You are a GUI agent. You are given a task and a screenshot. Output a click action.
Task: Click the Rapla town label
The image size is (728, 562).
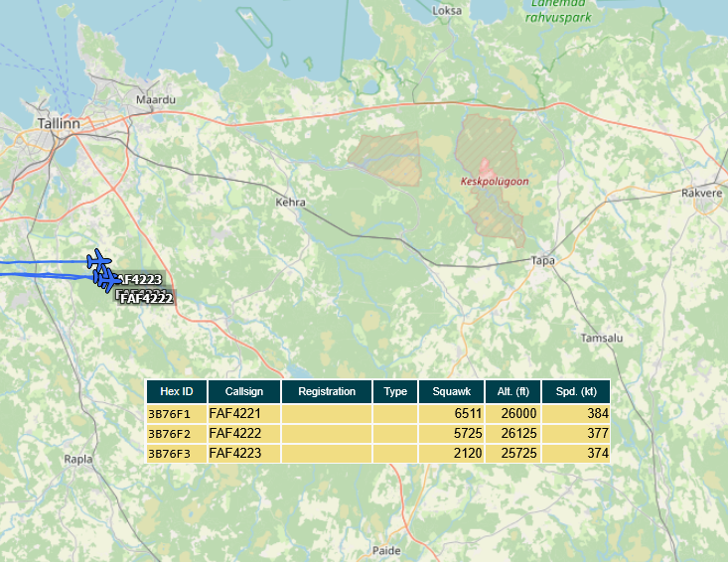coord(78,460)
